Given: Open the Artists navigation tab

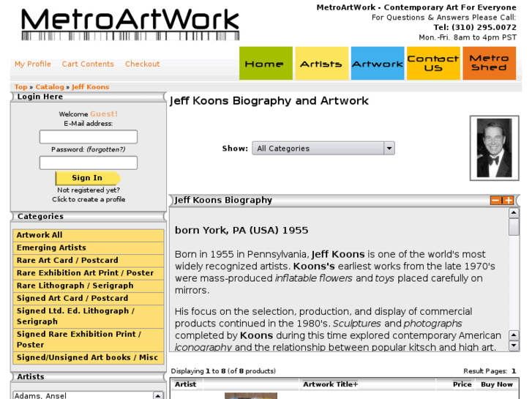Looking at the screenshot, I should (322, 64).
